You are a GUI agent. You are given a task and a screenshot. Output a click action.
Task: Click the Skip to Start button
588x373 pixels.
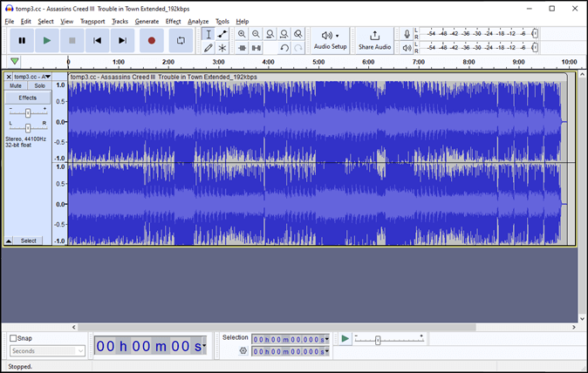click(x=98, y=40)
